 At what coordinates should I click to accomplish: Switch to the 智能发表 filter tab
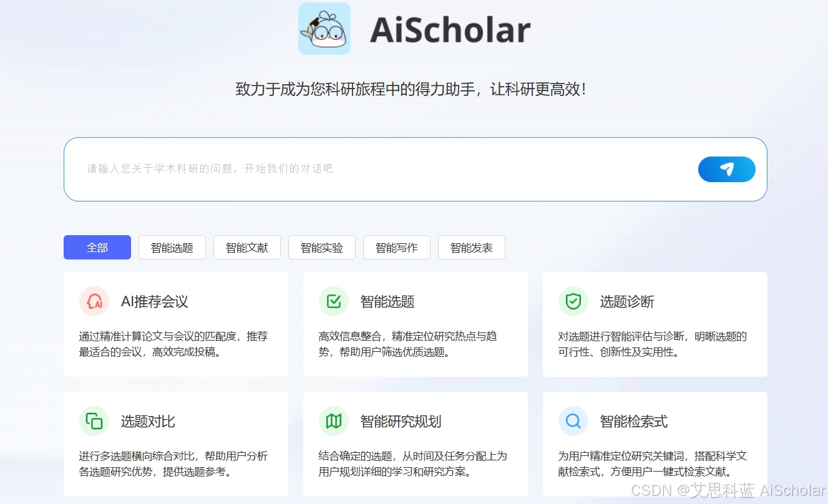pyautogui.click(x=472, y=248)
